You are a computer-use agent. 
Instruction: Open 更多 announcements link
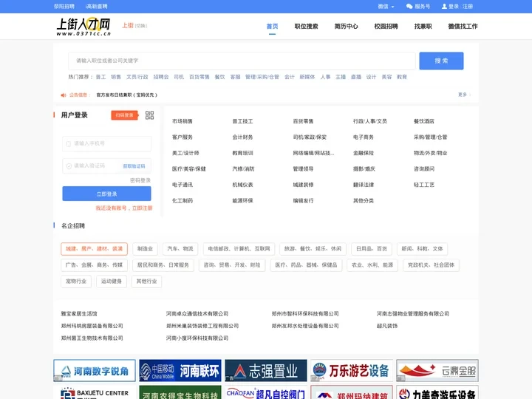pos(464,95)
